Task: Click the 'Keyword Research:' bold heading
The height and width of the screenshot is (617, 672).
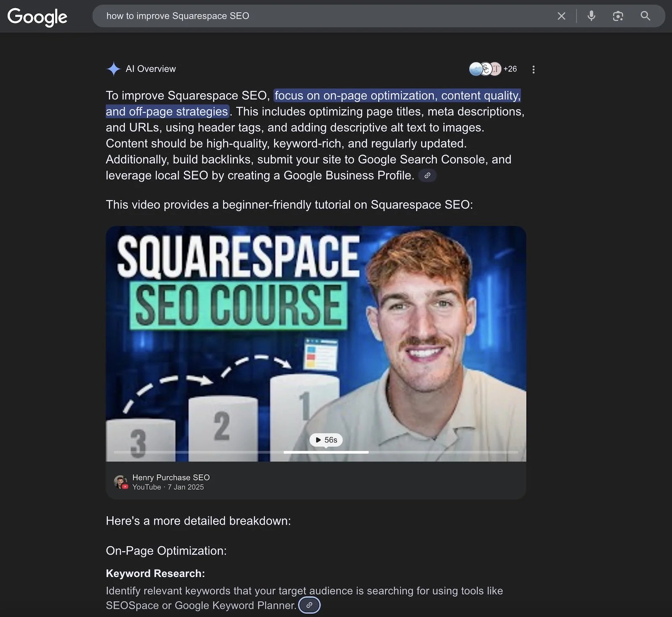Action: click(155, 573)
